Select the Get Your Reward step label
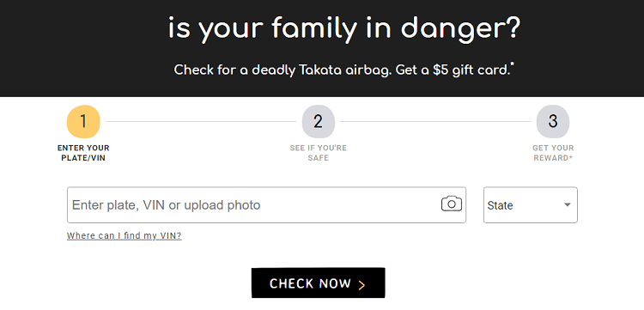This screenshot has width=644, height=310. tap(553, 153)
